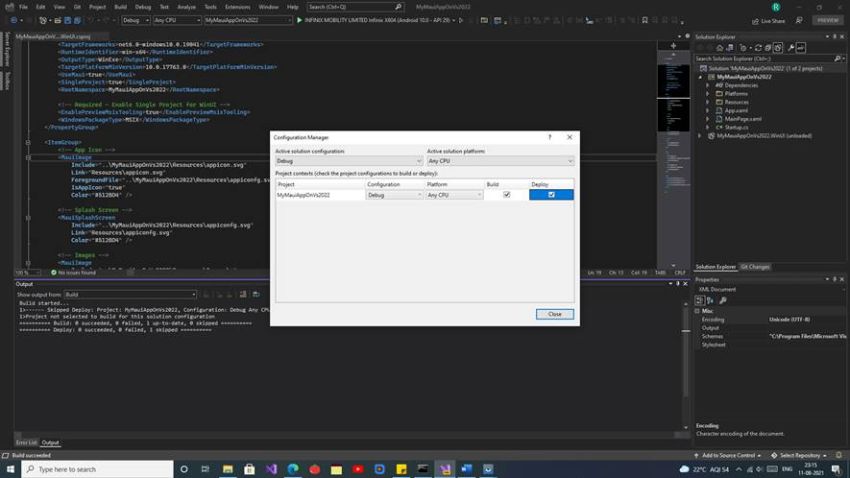Expand the Resources folder in Solution Explorer
Image resolution: width=850 pixels, height=478 pixels.
click(x=707, y=102)
